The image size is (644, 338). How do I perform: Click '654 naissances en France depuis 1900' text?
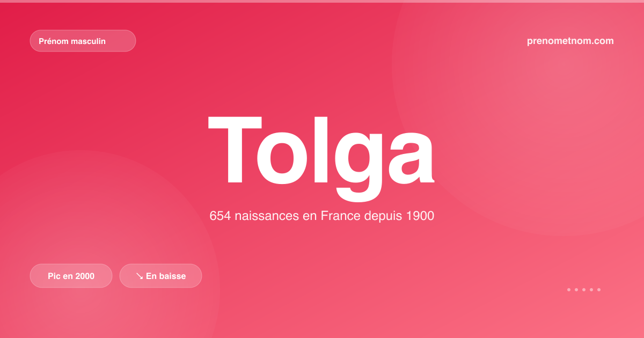coord(321,216)
